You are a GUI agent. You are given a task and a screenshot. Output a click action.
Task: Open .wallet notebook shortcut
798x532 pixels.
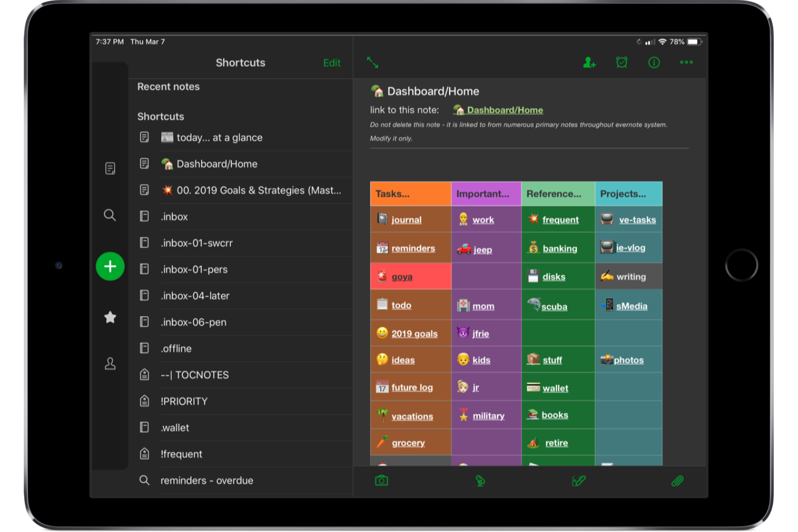point(240,428)
